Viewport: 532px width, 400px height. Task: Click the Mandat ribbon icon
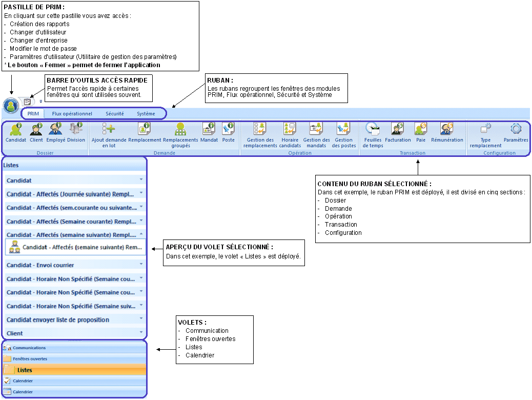pyautogui.click(x=209, y=132)
